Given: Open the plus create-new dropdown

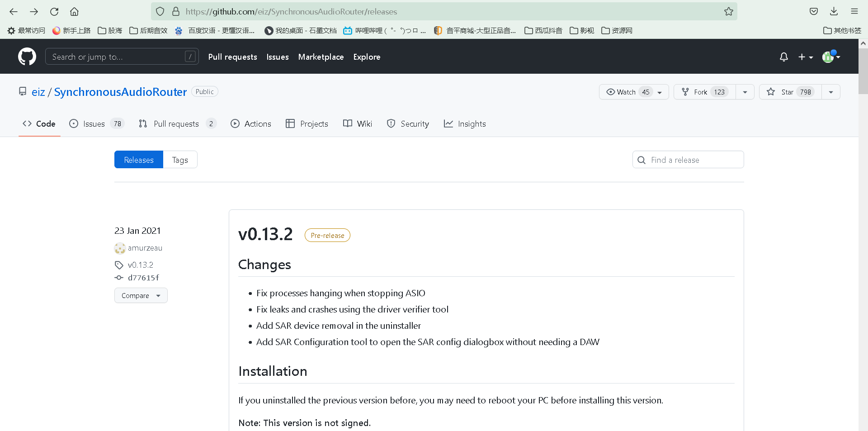Looking at the screenshot, I should pos(806,57).
